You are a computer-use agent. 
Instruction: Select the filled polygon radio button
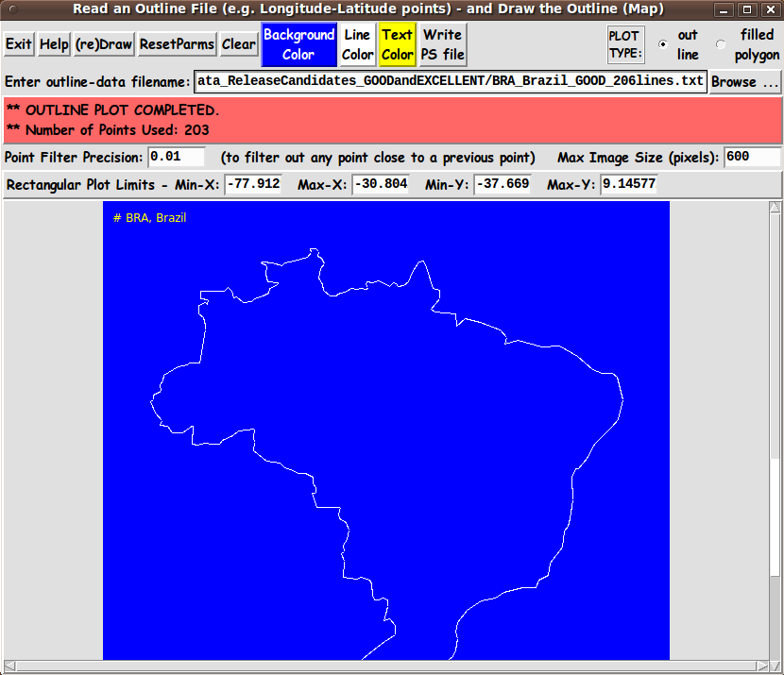coord(721,44)
